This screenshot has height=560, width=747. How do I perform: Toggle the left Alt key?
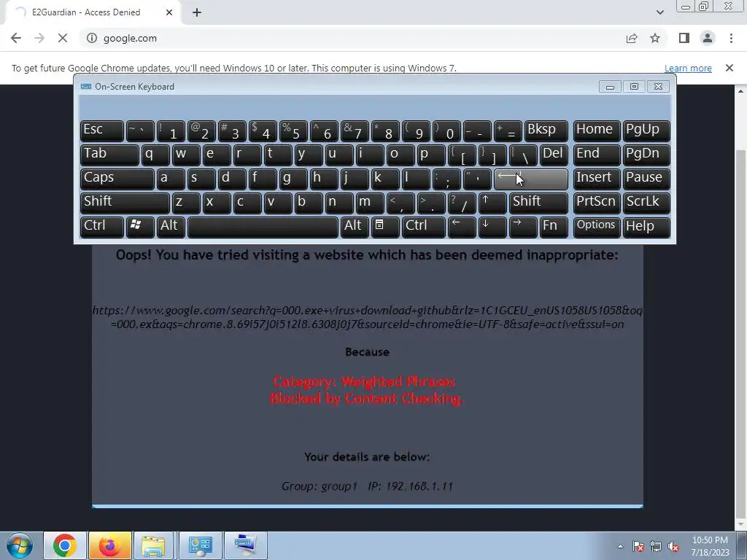point(171,227)
